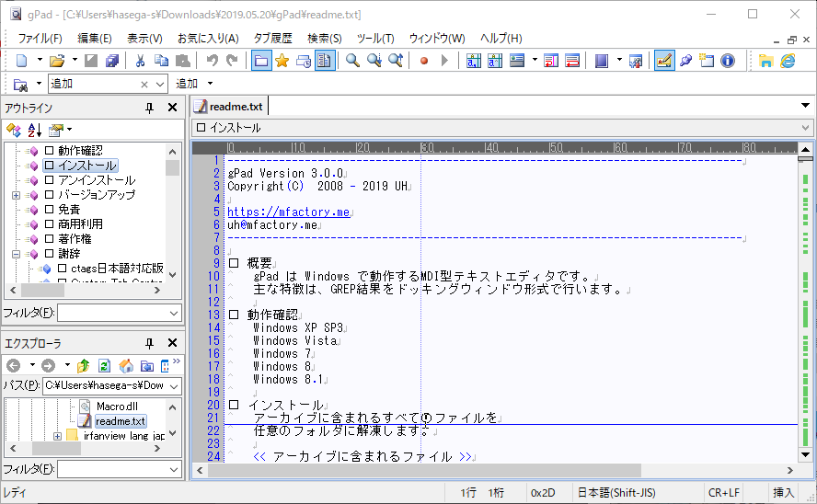Open the ファイル(F) menu
Viewport: 817px width, 504px height.
pyautogui.click(x=40, y=38)
